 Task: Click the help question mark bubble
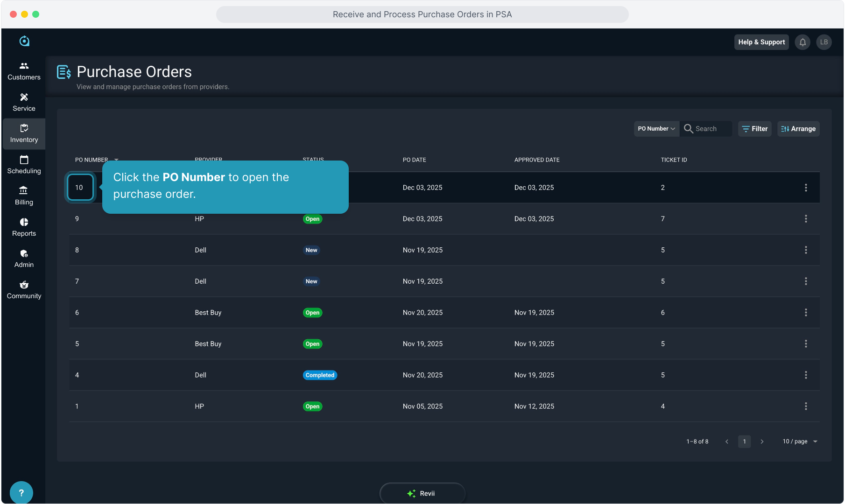point(21,492)
